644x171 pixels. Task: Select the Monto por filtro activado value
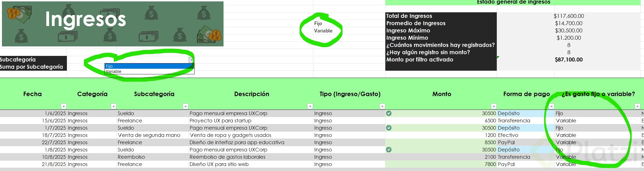[568, 60]
